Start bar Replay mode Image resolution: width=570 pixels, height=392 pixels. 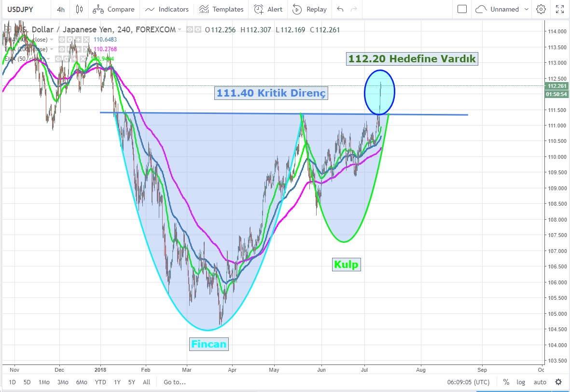(310, 9)
